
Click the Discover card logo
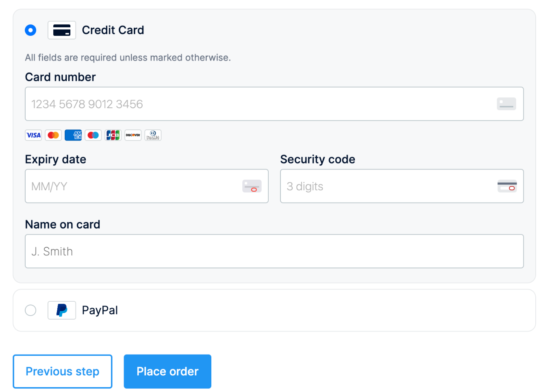(133, 135)
